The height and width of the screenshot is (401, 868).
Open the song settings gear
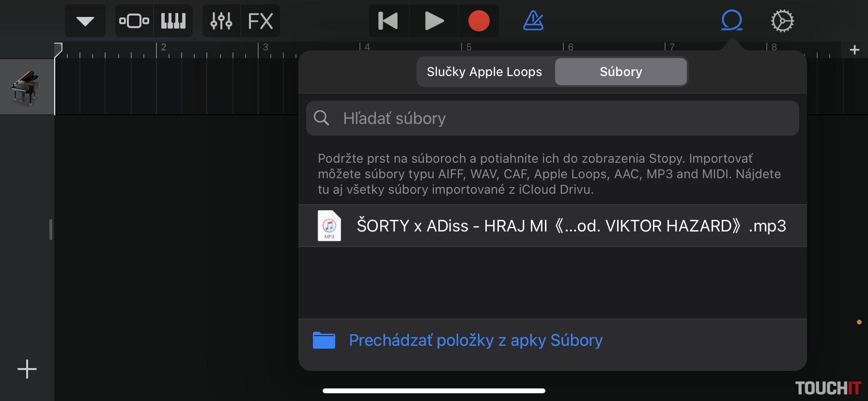782,21
